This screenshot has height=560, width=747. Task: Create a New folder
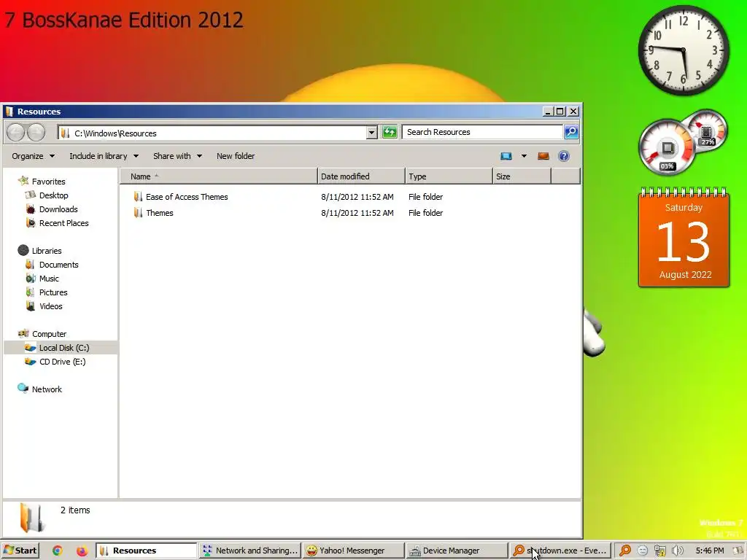point(236,156)
